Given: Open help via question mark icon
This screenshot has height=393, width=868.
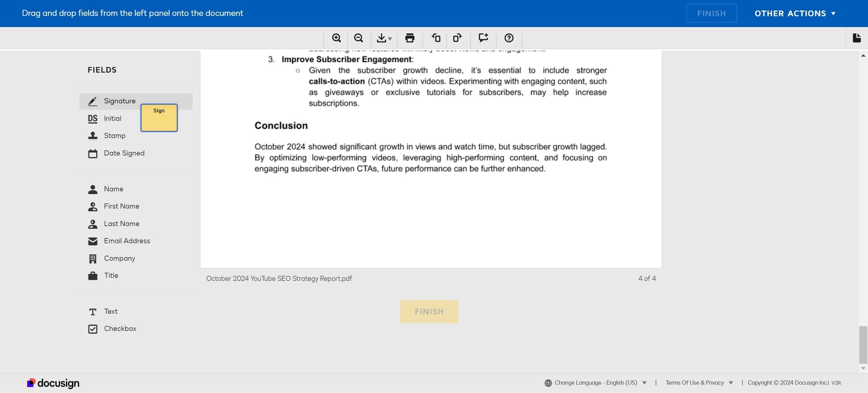Looking at the screenshot, I should 509,38.
